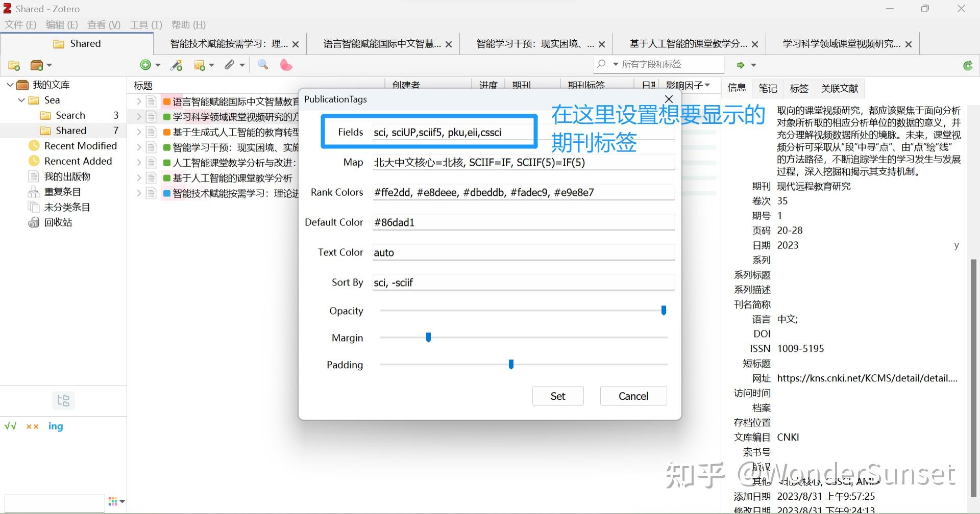Click the Cancel button
Viewport: 980px width, 514px height.
[633, 396]
